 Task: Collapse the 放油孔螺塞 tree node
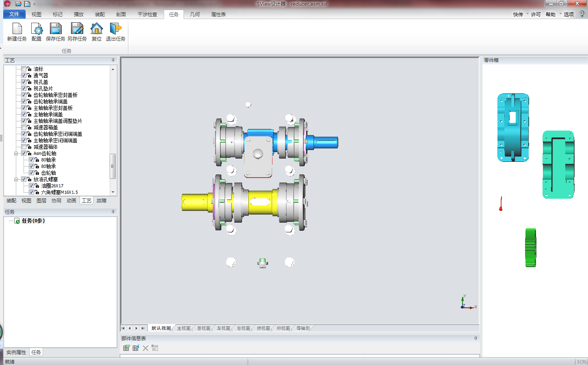pyautogui.click(x=16, y=179)
